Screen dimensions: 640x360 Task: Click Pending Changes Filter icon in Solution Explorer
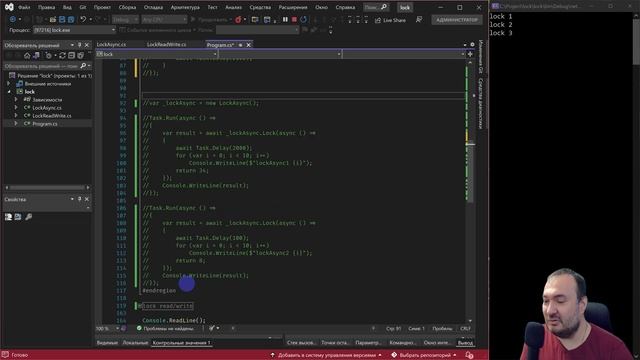49,56
